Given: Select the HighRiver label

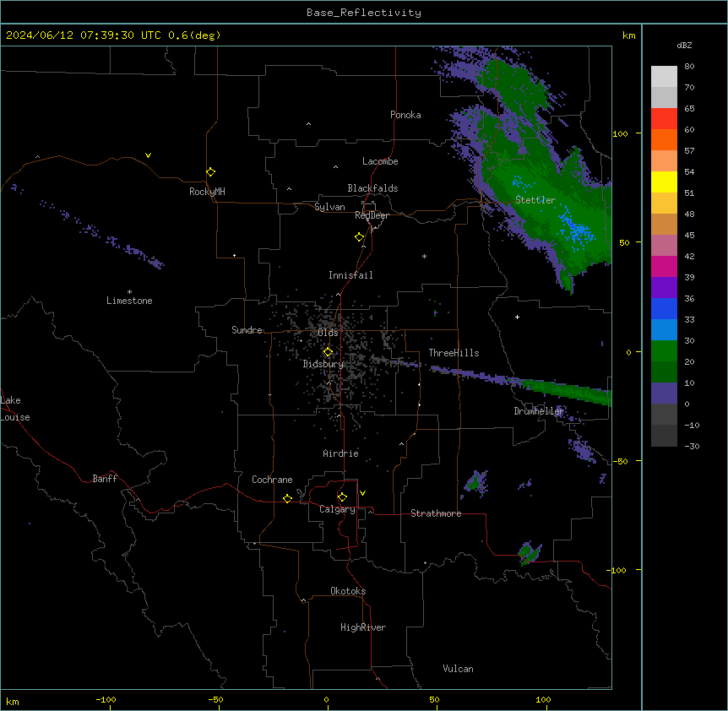Looking at the screenshot, I should 363,627.
